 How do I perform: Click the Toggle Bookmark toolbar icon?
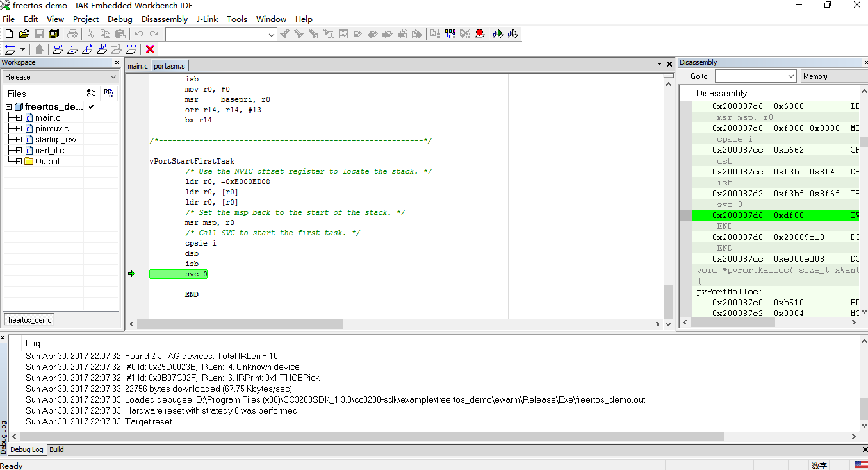tap(357, 34)
